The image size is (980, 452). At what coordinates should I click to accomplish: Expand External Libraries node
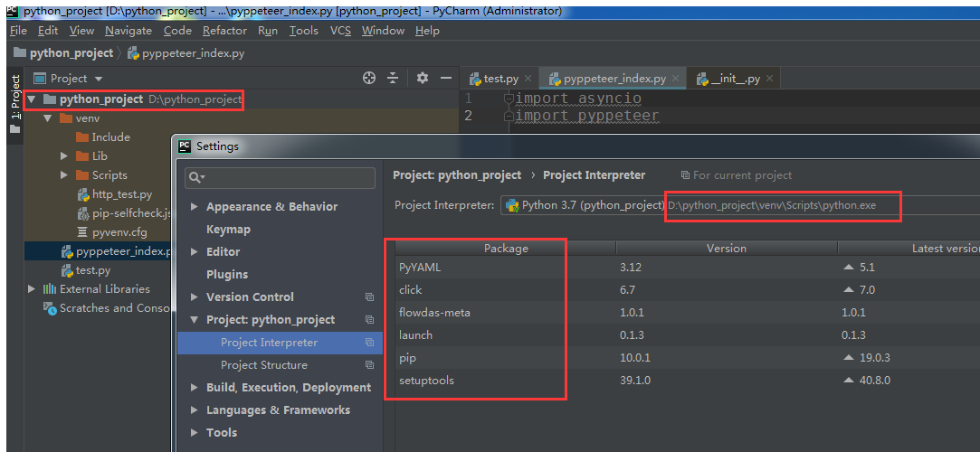pyautogui.click(x=32, y=289)
